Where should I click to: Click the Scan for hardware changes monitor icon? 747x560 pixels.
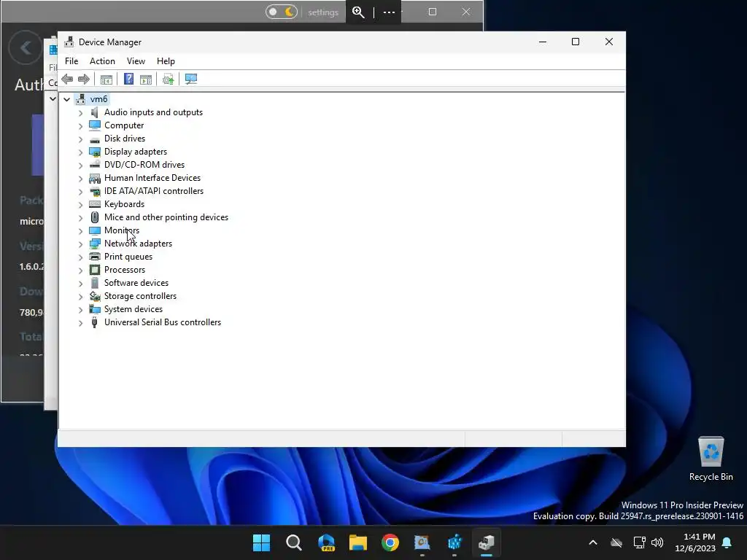pyautogui.click(x=191, y=79)
